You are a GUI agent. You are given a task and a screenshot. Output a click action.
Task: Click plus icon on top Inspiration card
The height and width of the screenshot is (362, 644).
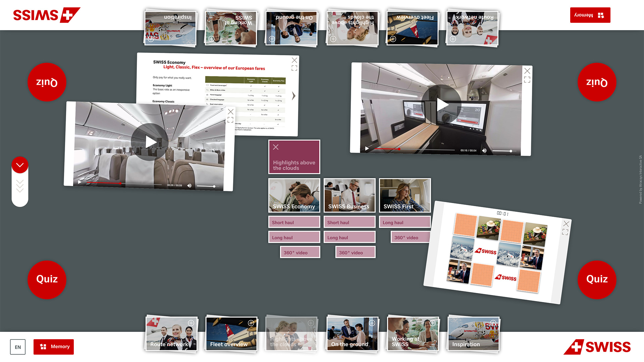(151, 39)
